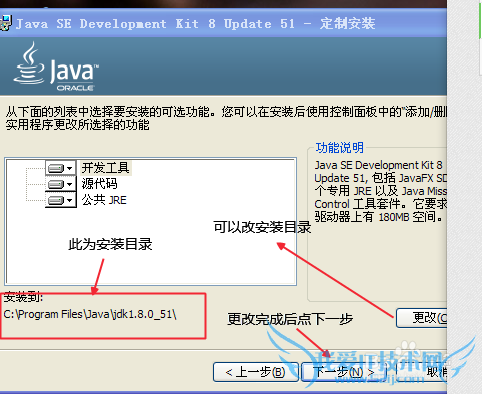Viewport: 482px width, 394px height.
Task: Open the 源代码 feature drive dropdown
Action: (61, 184)
